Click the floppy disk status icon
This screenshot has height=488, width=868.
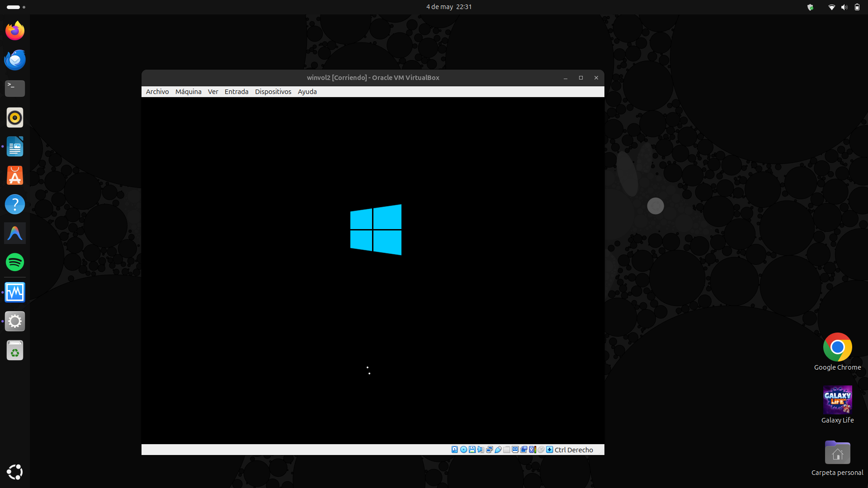click(472, 450)
